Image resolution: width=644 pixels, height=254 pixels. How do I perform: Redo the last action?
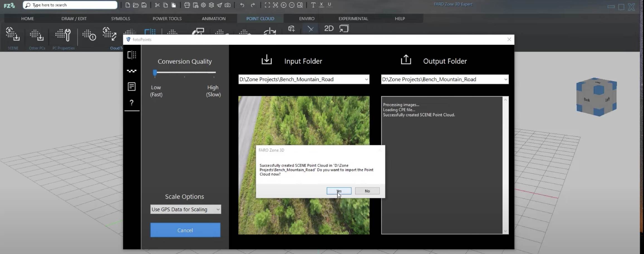[x=253, y=5]
